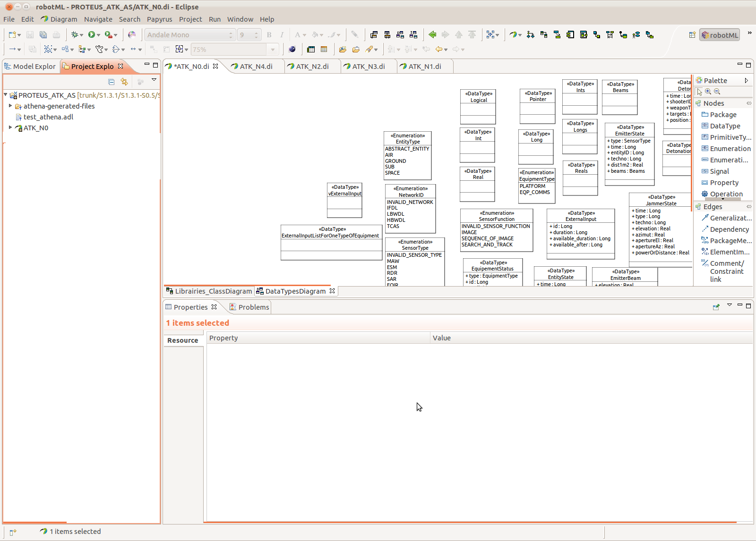Click the green Run launch icon
The width and height of the screenshot is (756, 541).
[x=92, y=34]
